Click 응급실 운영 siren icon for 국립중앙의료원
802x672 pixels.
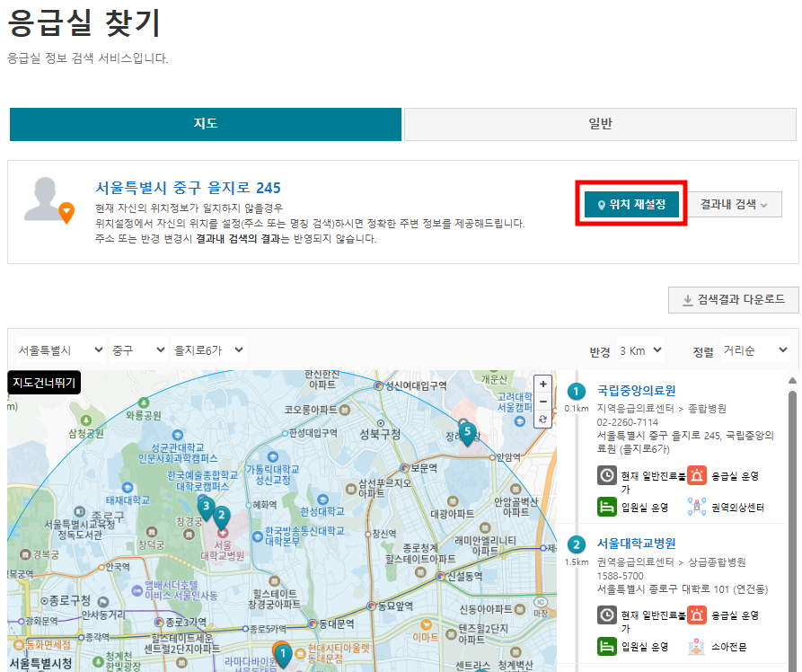pyautogui.click(x=697, y=475)
